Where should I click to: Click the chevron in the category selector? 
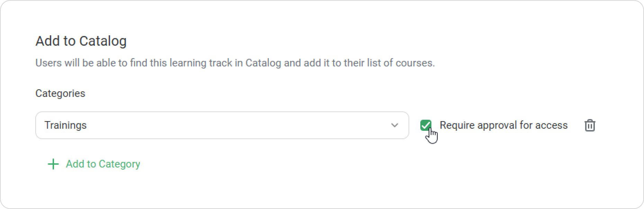(394, 125)
